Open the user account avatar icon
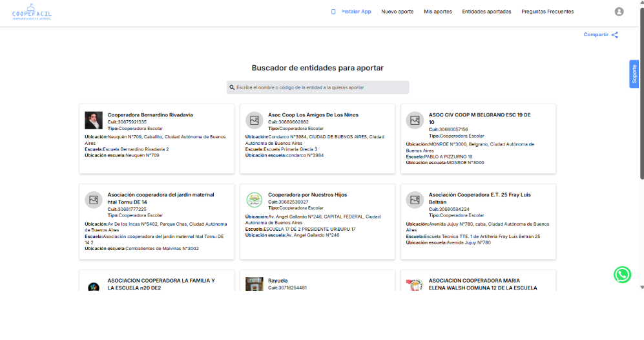Screen dimensions: 644x340 tap(619, 12)
